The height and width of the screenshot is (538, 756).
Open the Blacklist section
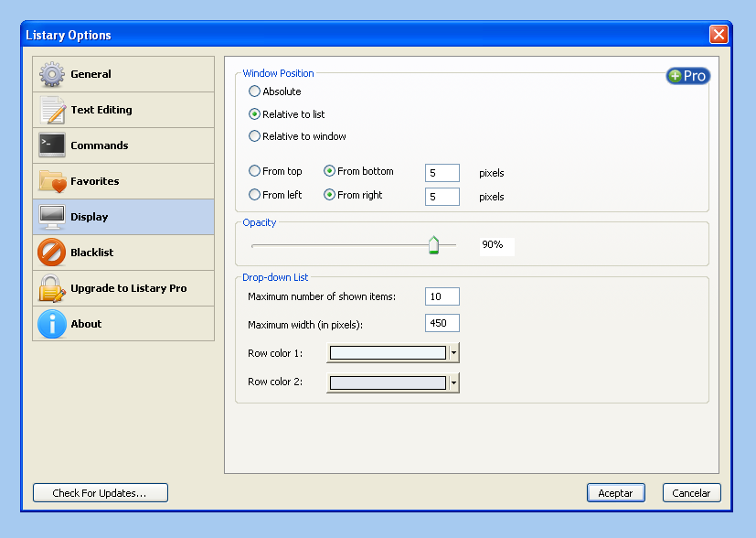123,253
